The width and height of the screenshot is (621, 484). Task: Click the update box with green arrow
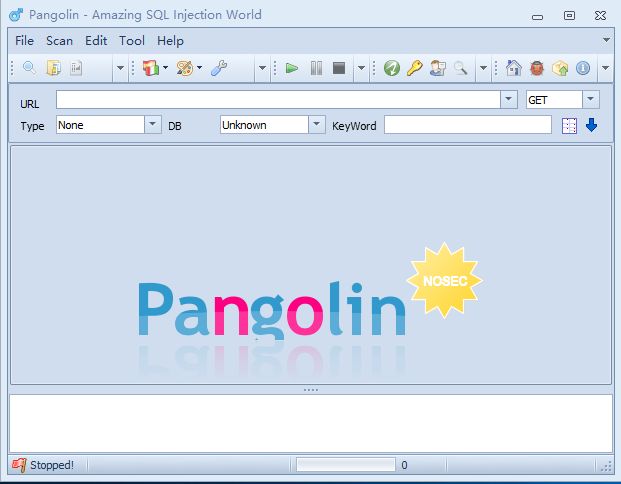tap(560, 68)
